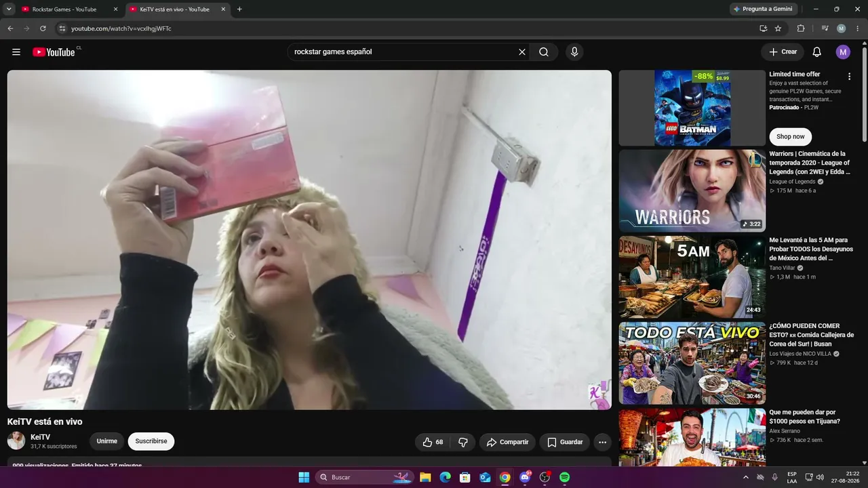Close the Rockstar Games tab
Viewport: 868px width, 488px height.
(x=115, y=9)
